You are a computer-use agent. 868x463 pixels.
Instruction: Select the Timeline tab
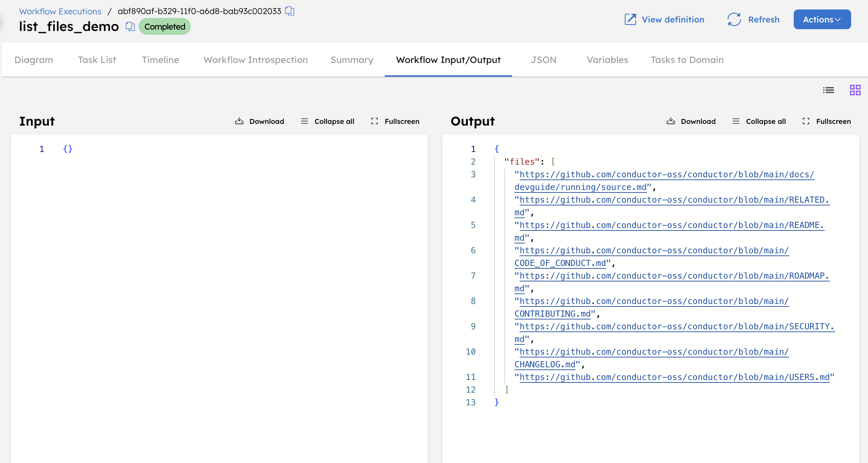[160, 60]
